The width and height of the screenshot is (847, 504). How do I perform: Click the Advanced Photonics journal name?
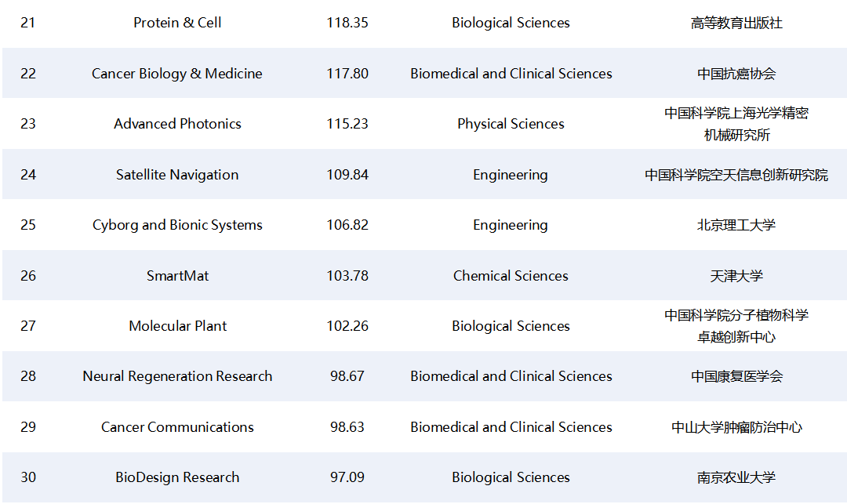(x=177, y=124)
